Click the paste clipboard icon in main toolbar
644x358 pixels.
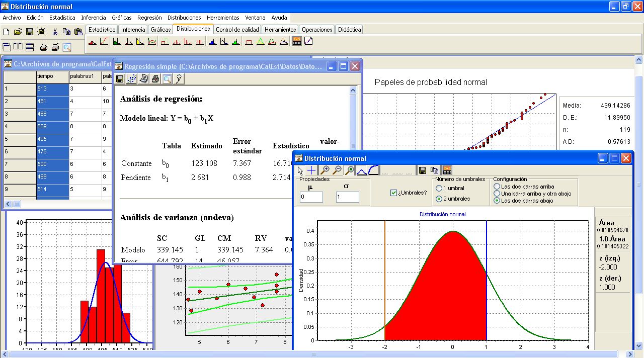tap(78, 32)
